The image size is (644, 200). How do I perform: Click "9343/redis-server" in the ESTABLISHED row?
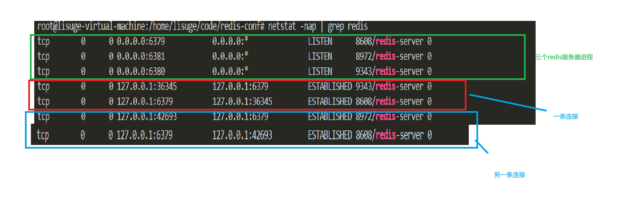[x=389, y=86]
